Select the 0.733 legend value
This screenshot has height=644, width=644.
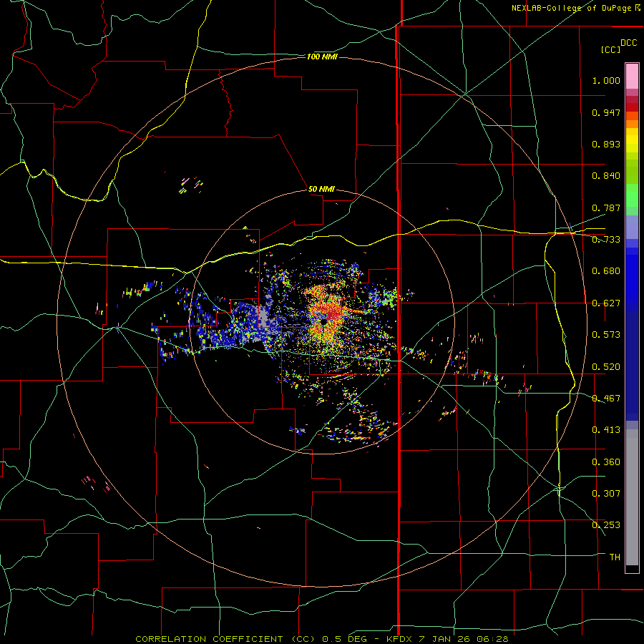click(606, 240)
